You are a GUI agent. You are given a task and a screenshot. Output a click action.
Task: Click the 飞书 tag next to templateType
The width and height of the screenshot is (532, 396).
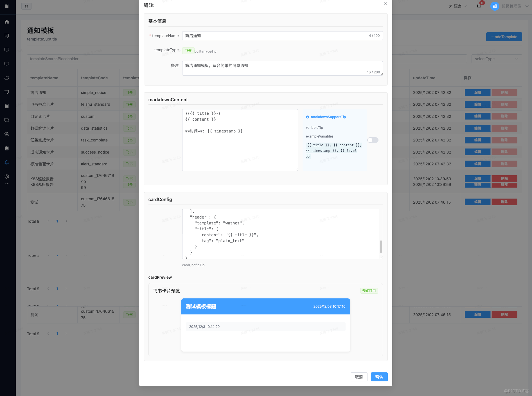click(188, 51)
